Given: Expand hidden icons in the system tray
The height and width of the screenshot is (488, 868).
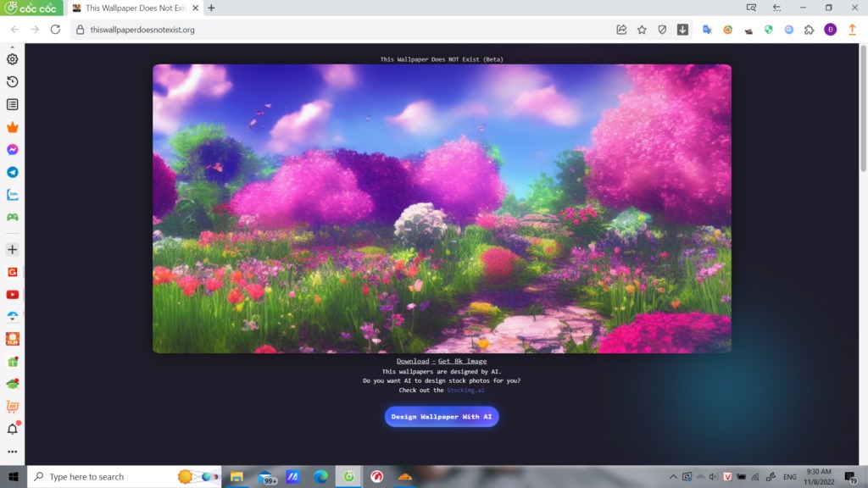Looking at the screenshot, I should click(x=674, y=476).
